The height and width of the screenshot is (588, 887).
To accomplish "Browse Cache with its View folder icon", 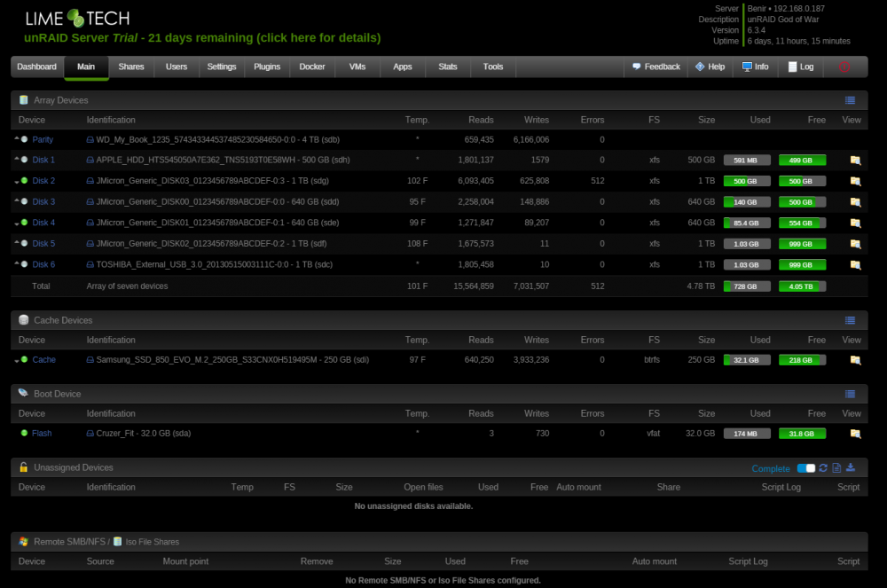I will [x=855, y=360].
